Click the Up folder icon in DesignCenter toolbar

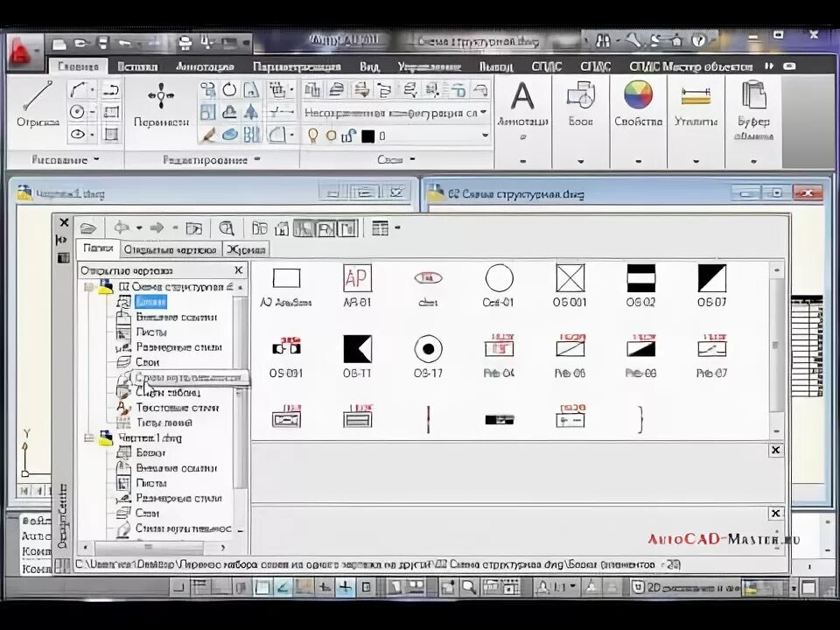coord(193,228)
